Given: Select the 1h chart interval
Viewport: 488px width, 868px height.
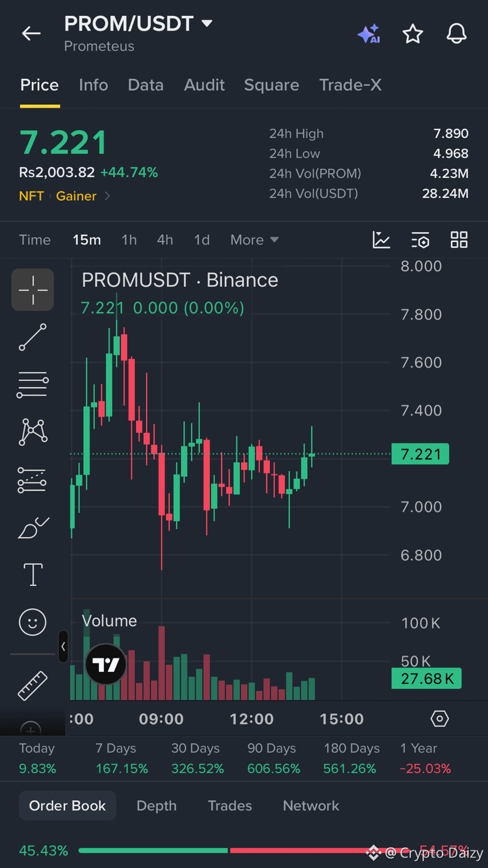Looking at the screenshot, I should tap(129, 240).
